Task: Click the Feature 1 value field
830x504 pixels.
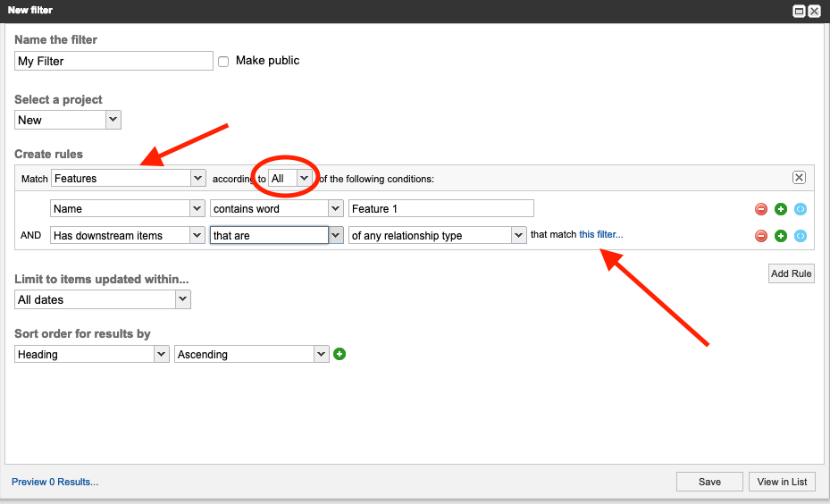Action: pyautogui.click(x=441, y=208)
